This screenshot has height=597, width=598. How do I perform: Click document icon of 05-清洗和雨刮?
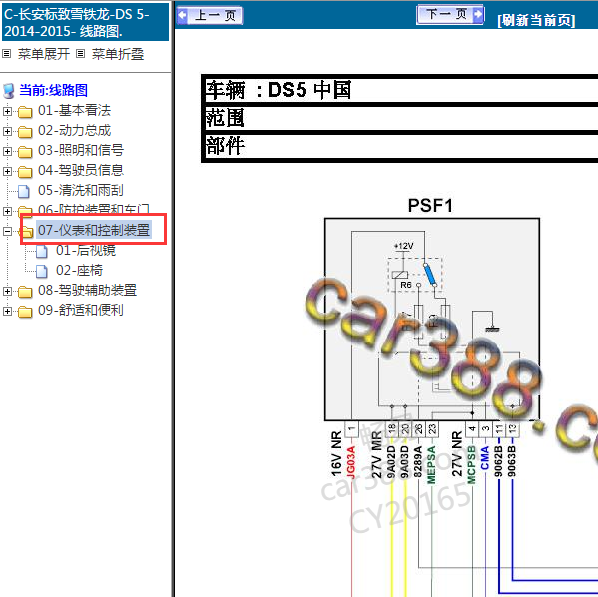pyautogui.click(x=24, y=191)
